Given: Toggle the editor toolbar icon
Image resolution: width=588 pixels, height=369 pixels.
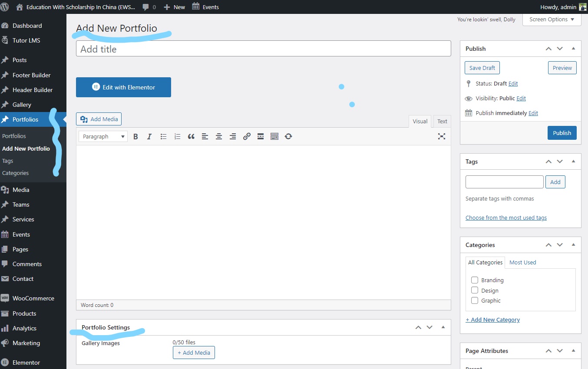Looking at the screenshot, I should [x=274, y=136].
